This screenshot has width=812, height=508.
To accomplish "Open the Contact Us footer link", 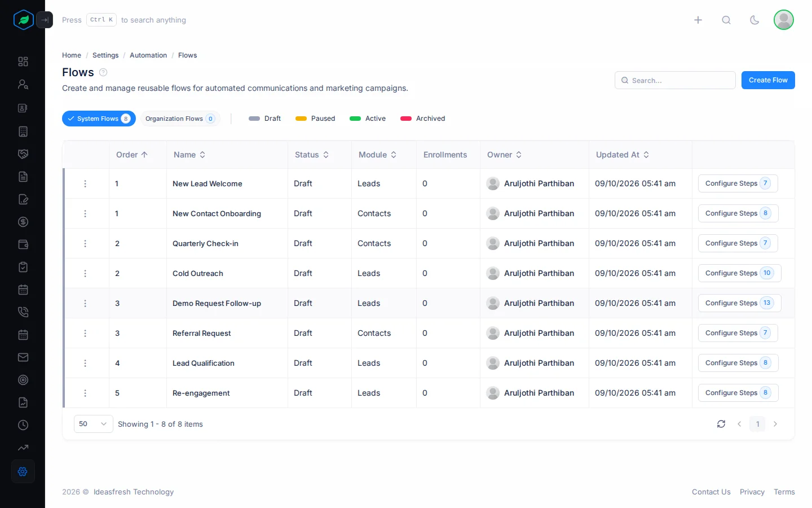I will (x=711, y=492).
